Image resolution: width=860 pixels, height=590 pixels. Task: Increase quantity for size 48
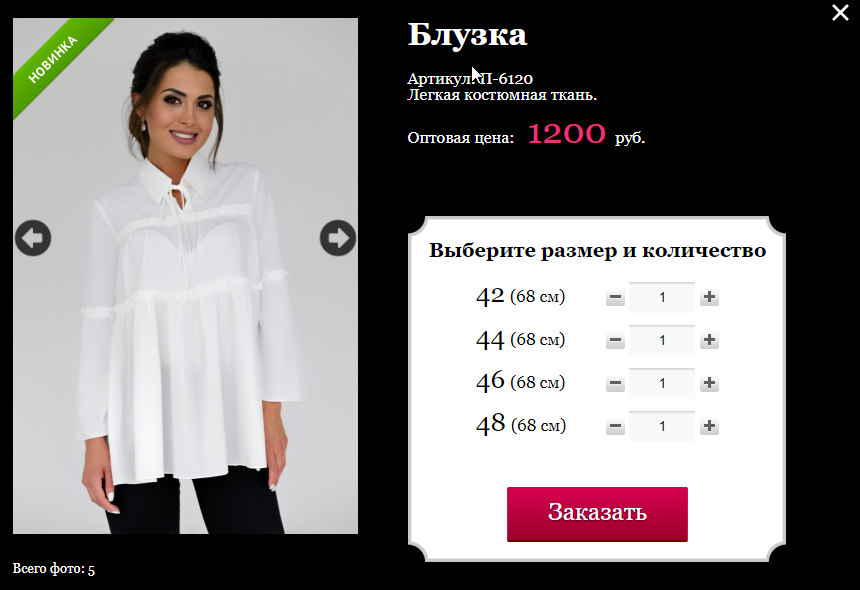coord(709,426)
